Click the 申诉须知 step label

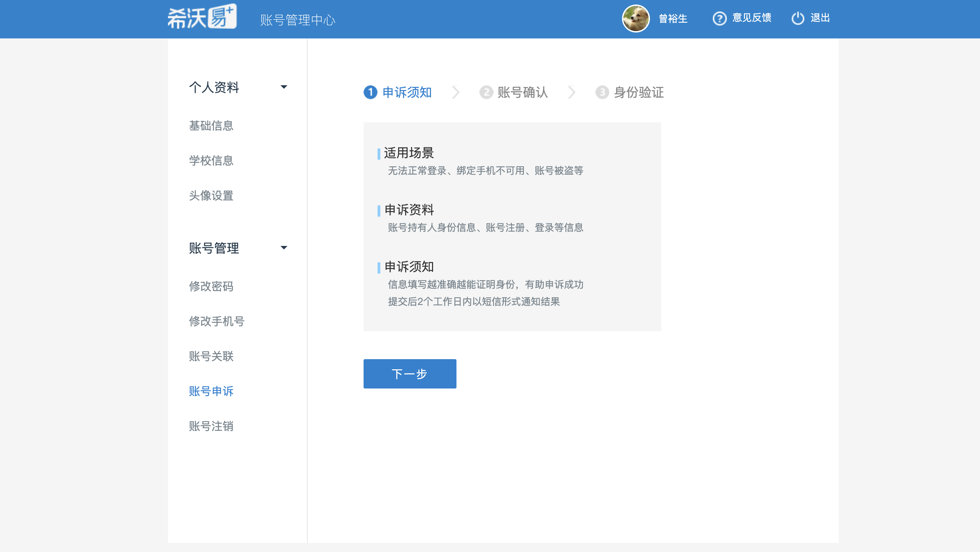pyautogui.click(x=407, y=93)
